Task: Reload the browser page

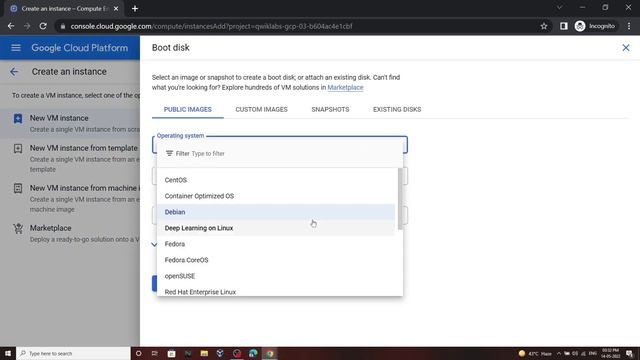Action: [x=43, y=26]
